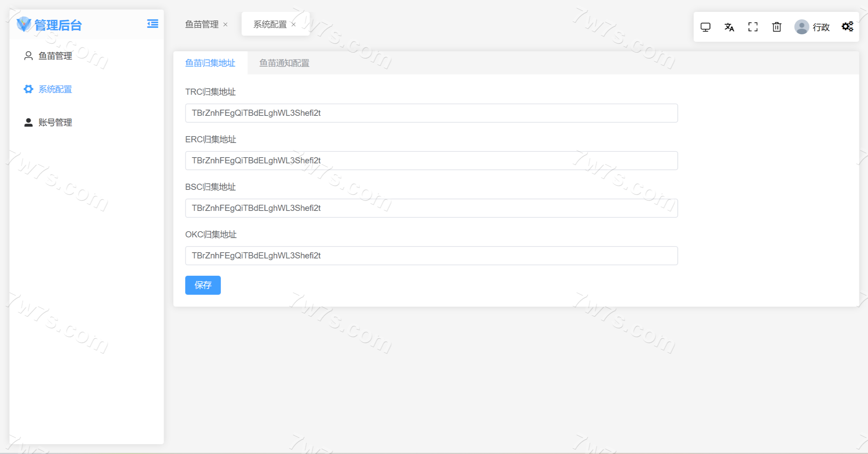Open the language translation icon
This screenshot has width=868, height=454.
click(x=729, y=27)
